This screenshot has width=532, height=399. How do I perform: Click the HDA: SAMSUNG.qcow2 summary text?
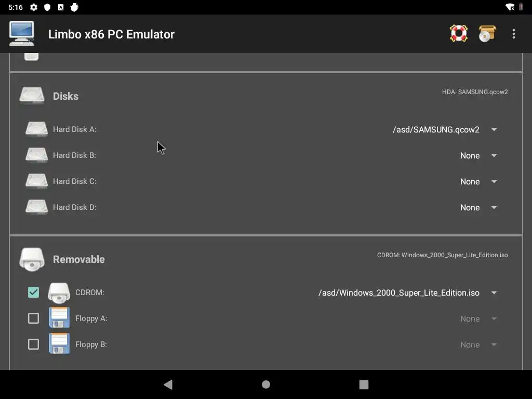[475, 92]
